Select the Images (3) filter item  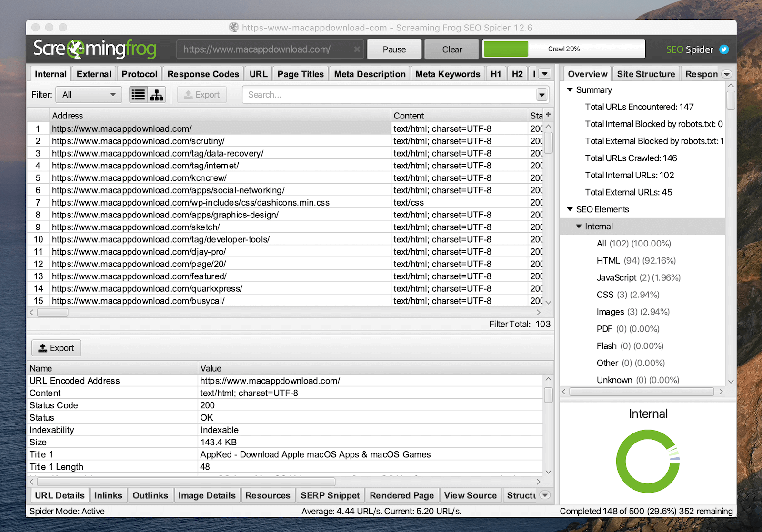click(x=633, y=312)
